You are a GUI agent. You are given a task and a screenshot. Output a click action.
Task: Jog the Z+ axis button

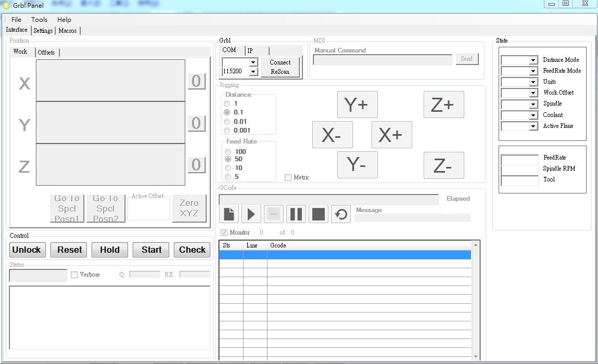coord(443,105)
